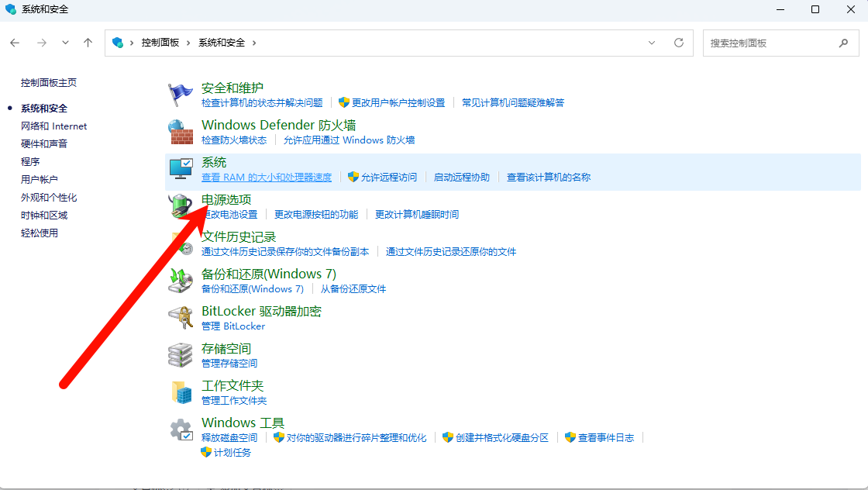Open the Windows 工具 heading
The height and width of the screenshot is (490, 868).
click(243, 423)
